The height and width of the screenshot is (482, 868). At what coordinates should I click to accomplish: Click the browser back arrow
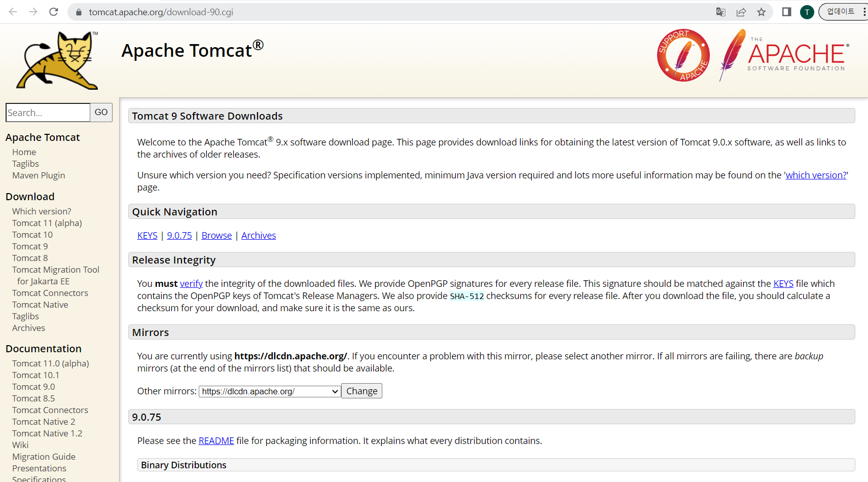coord(13,12)
